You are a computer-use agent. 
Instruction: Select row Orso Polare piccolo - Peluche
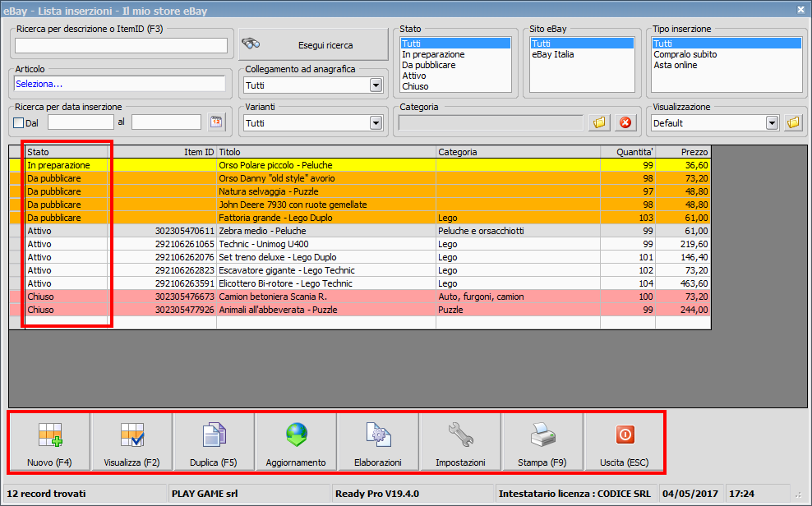(360, 165)
